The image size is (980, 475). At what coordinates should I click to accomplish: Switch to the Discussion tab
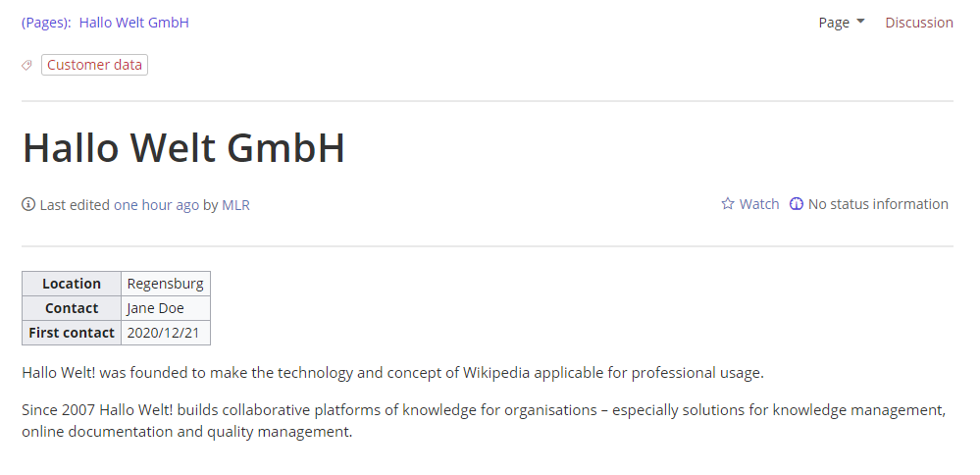coord(919,23)
